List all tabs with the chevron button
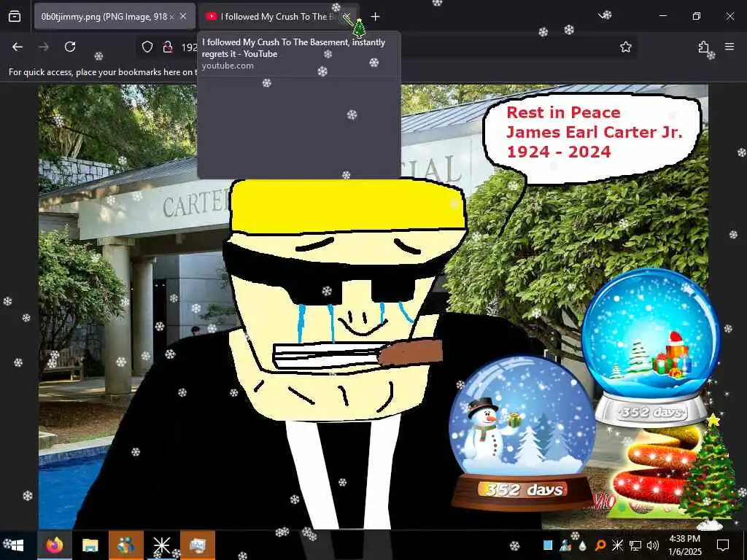The image size is (747, 560). tap(604, 16)
